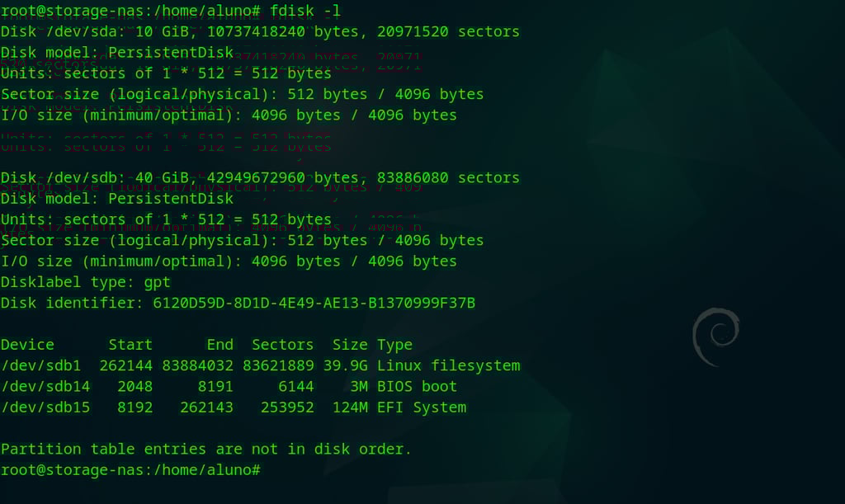Click the '/dev/sdb: 40 GiB' disk line

(x=260, y=177)
